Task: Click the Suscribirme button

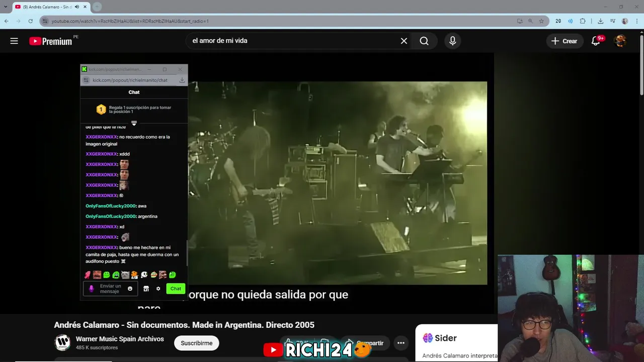Action: pos(196,343)
